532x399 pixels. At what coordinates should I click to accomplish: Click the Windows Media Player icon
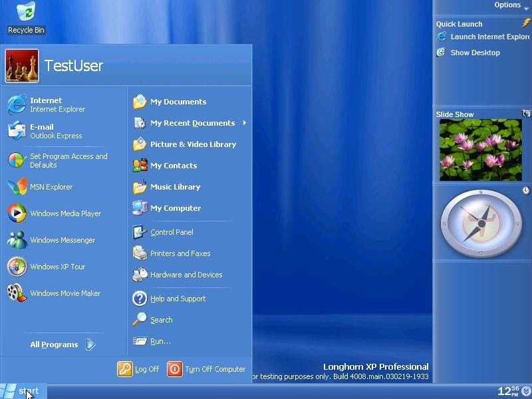[x=17, y=213]
